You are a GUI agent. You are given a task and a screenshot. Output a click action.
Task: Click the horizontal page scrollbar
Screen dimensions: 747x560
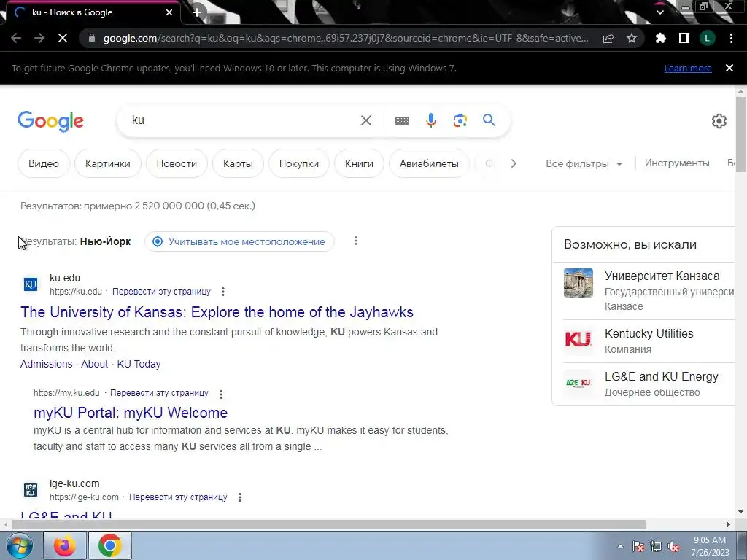pyautogui.click(x=329, y=524)
